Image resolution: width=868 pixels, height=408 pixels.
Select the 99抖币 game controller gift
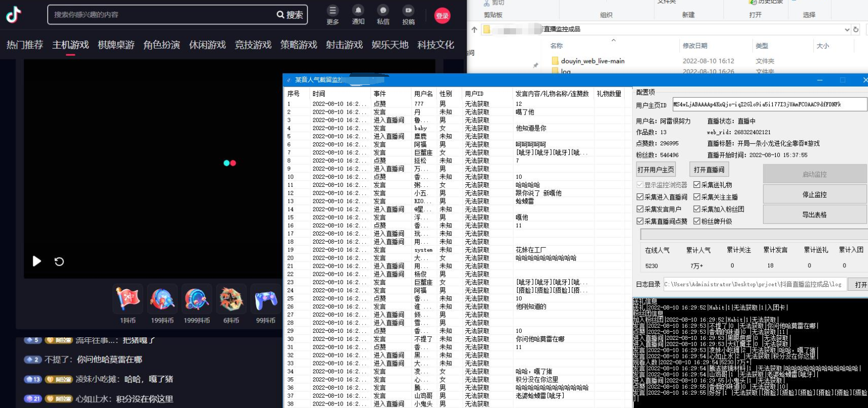(x=265, y=299)
